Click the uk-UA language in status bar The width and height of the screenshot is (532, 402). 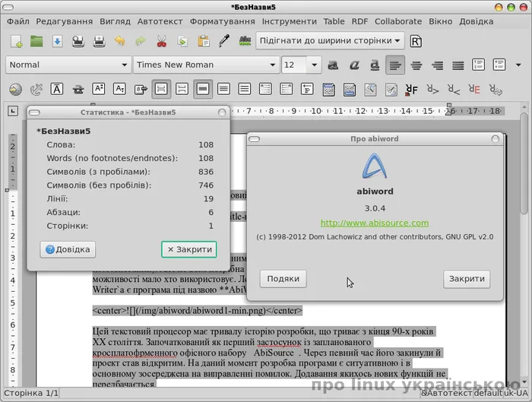coord(516,393)
